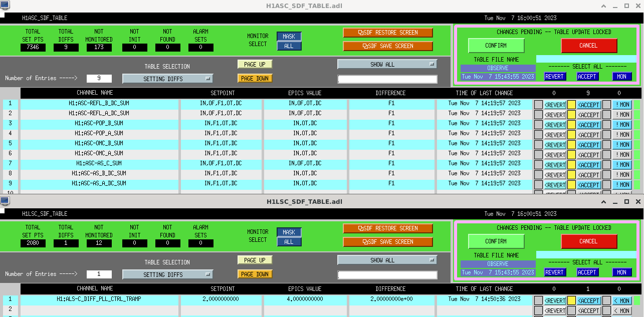Click REVERT for H1:ASC-OMC_A_SUM row
The width and height of the screenshot is (644, 317).
click(555, 155)
